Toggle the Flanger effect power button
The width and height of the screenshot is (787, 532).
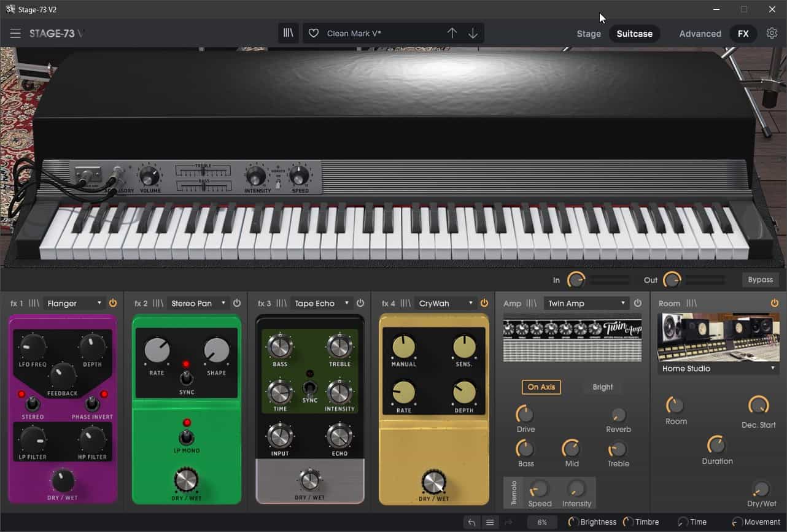[113, 303]
